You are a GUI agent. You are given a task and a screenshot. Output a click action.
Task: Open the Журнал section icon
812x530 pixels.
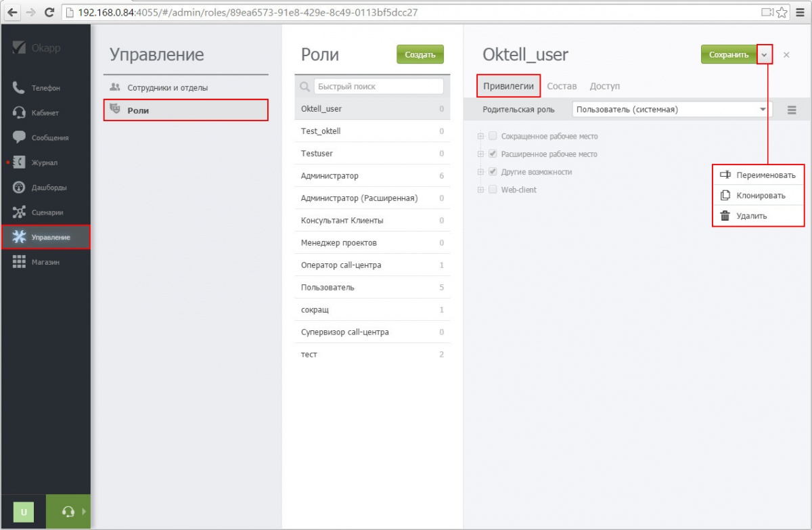point(20,162)
